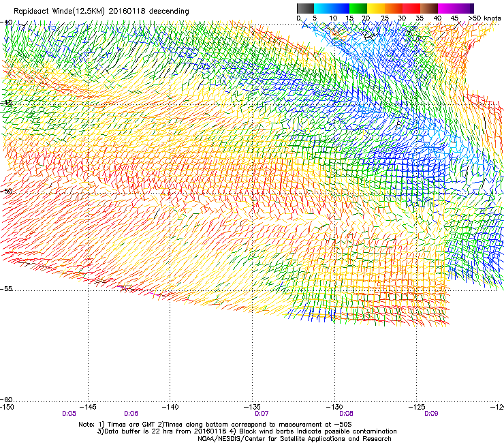
Task: Click the -135 longitude axis label
Action: coord(252,407)
